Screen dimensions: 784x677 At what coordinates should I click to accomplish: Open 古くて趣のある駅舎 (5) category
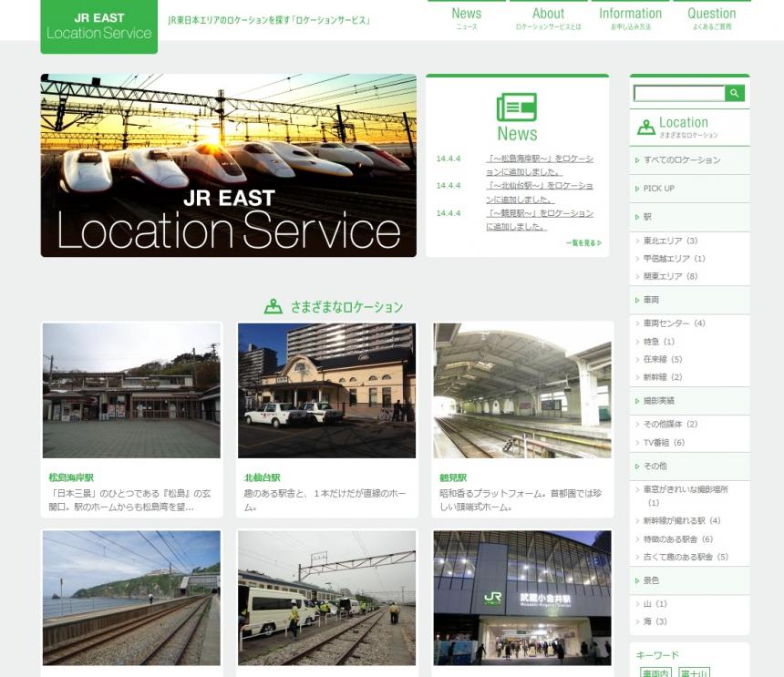click(x=686, y=557)
